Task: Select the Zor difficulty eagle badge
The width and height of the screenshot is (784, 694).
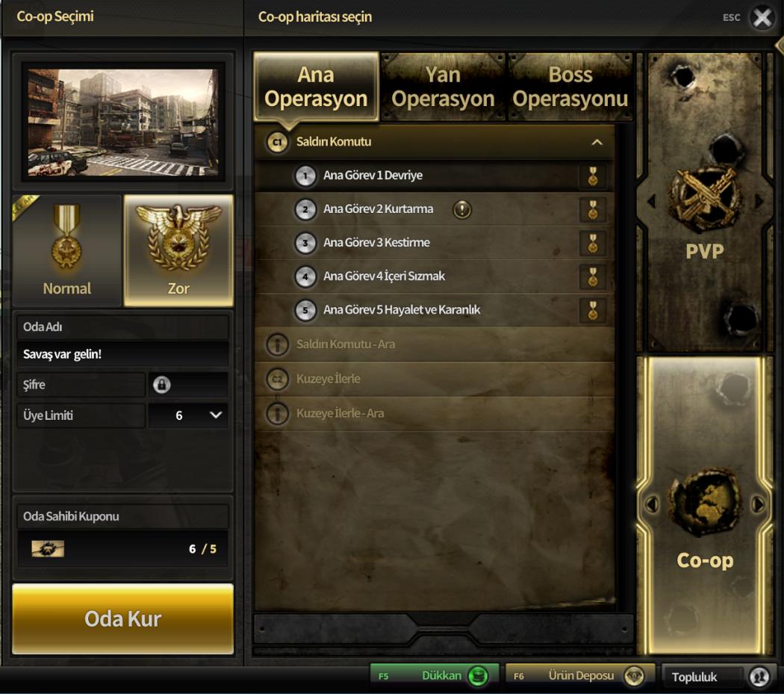Action: pyautogui.click(x=178, y=250)
